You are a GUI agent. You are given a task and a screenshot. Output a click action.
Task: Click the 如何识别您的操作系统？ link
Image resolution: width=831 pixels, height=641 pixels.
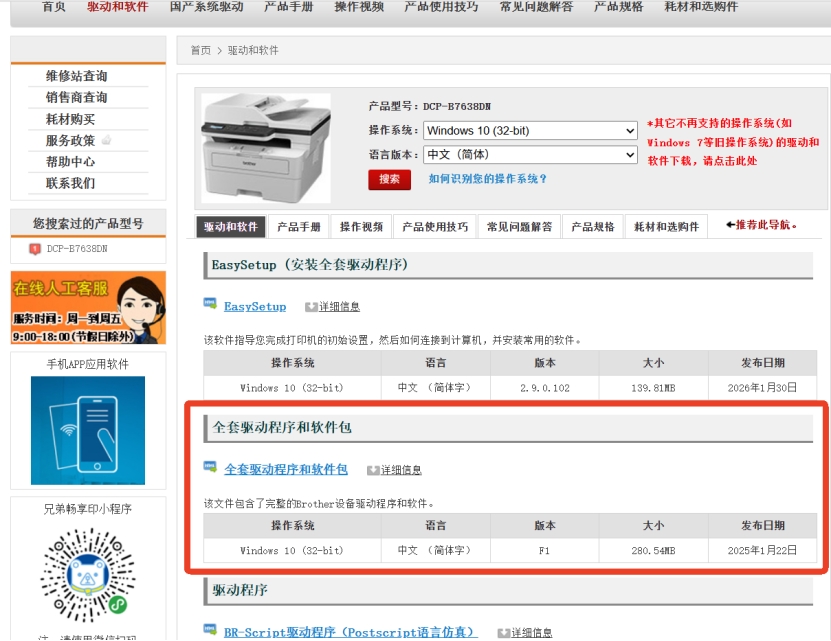pos(487,179)
